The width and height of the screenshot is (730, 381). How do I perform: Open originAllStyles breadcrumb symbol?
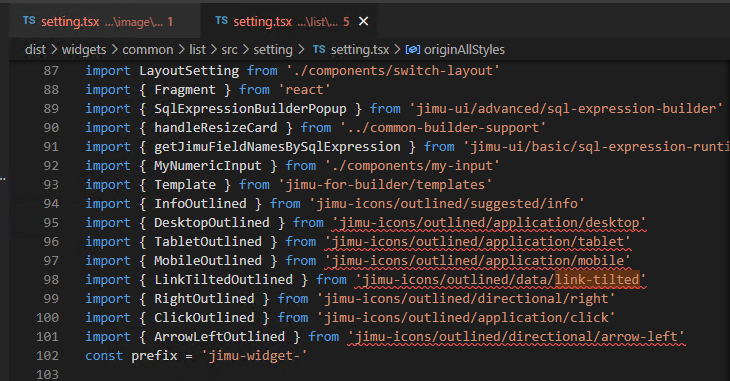(464, 49)
